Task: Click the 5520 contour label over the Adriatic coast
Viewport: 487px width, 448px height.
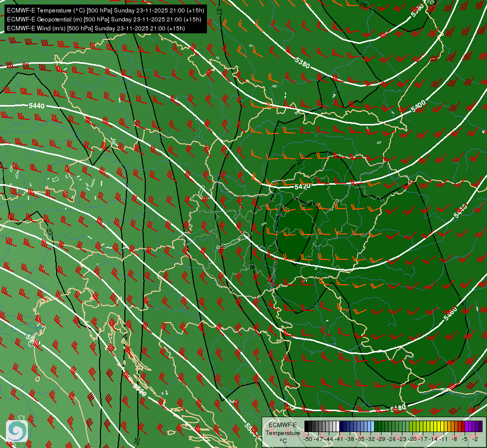Action: coord(139,390)
